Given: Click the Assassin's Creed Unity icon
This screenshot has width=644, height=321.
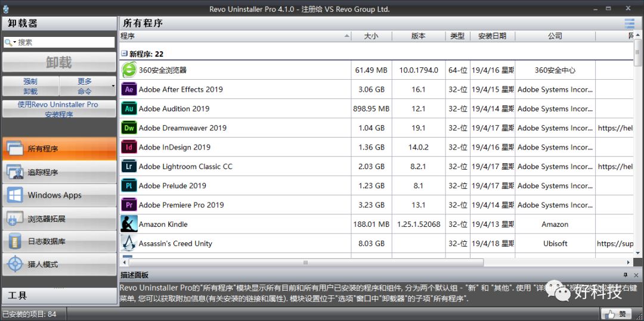Looking at the screenshot, I should pyautogui.click(x=129, y=243).
